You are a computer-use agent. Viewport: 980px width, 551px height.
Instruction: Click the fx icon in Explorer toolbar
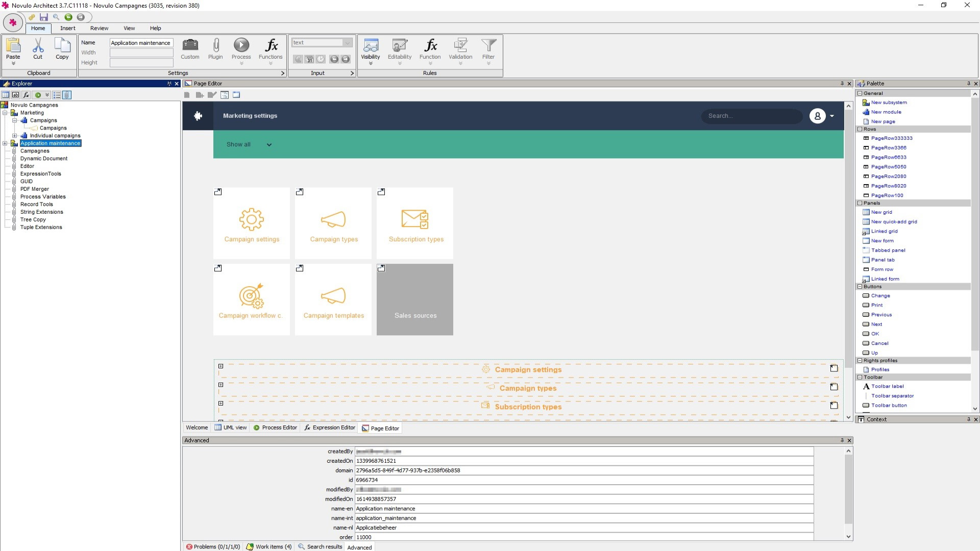(x=26, y=95)
